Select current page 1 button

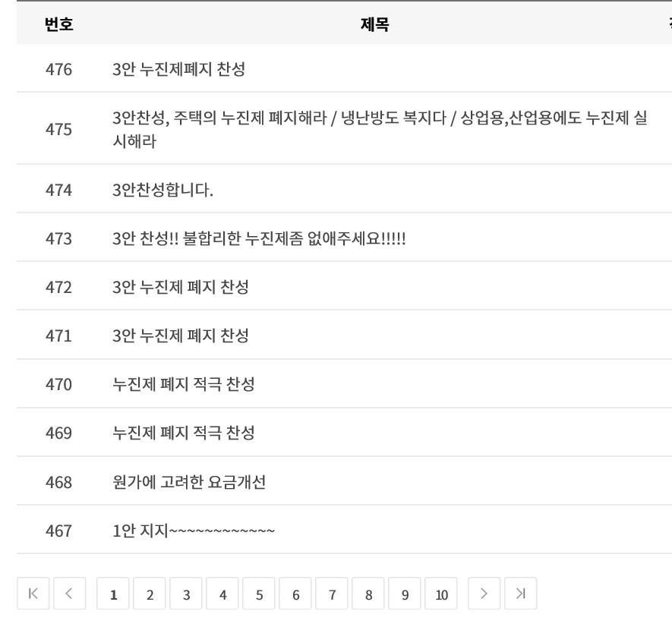113,594
